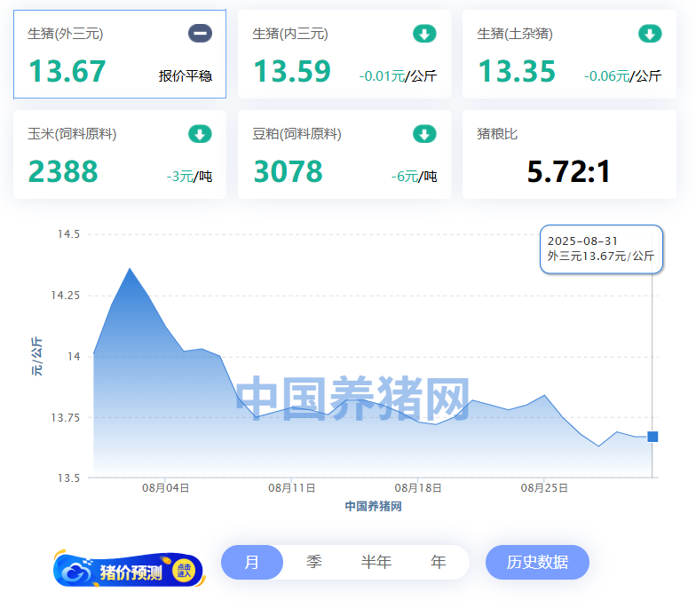Open the 历史数据 button

pyautogui.click(x=538, y=562)
